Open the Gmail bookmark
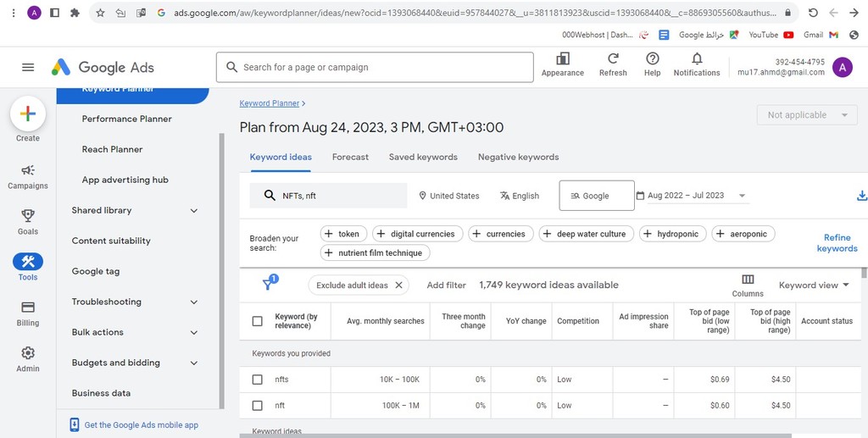868x438 pixels. pyautogui.click(x=821, y=34)
